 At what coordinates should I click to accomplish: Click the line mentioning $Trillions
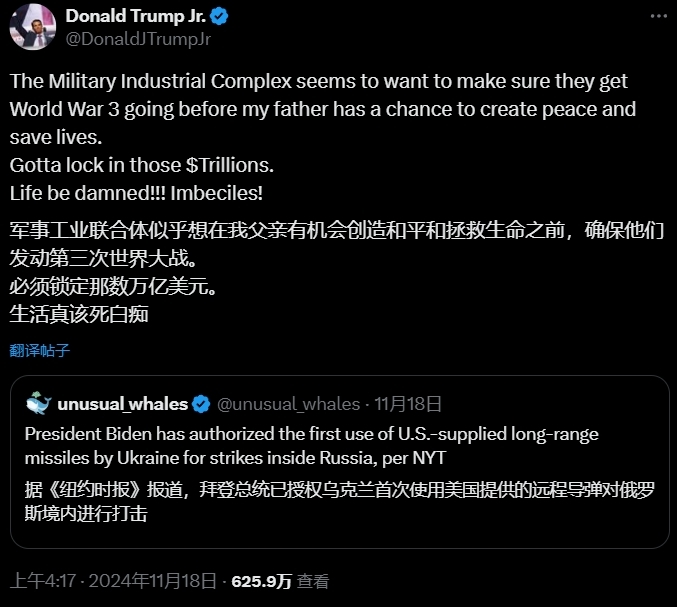point(141,163)
